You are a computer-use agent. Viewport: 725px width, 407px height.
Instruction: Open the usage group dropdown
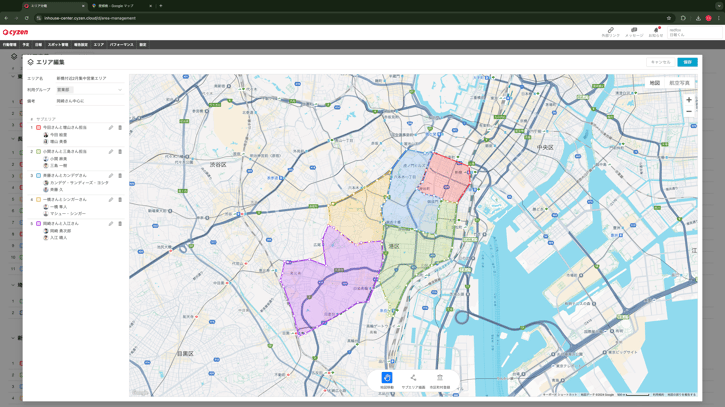(x=89, y=90)
